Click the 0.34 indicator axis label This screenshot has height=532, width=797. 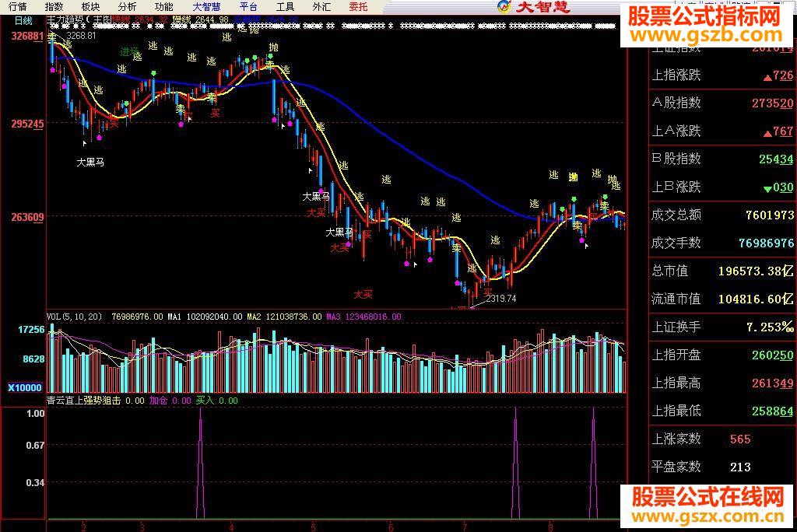coord(35,483)
